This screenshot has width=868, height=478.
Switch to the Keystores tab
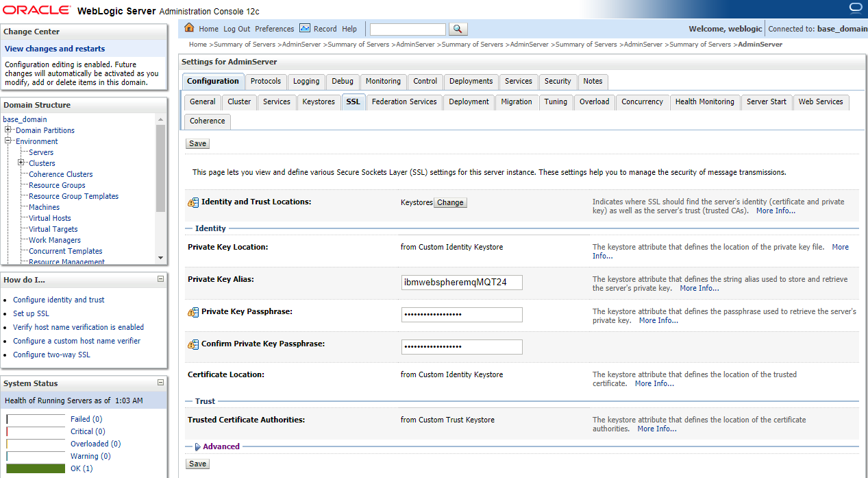[x=319, y=101]
